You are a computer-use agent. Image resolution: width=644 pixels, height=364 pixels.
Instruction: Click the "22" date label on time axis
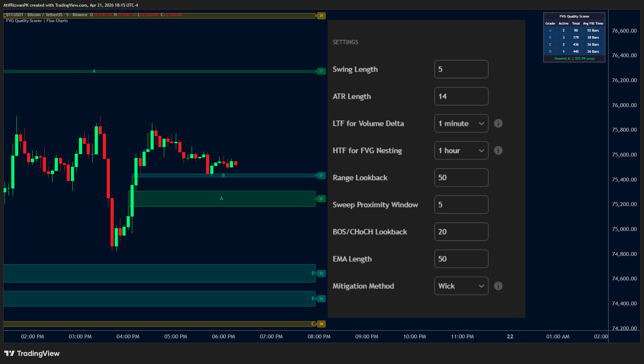click(510, 337)
